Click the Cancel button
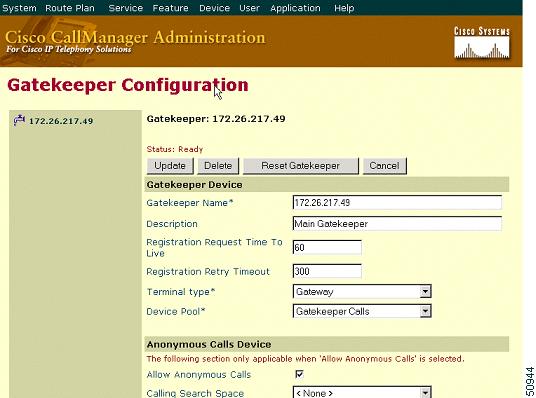The image size is (536, 398). click(x=385, y=166)
